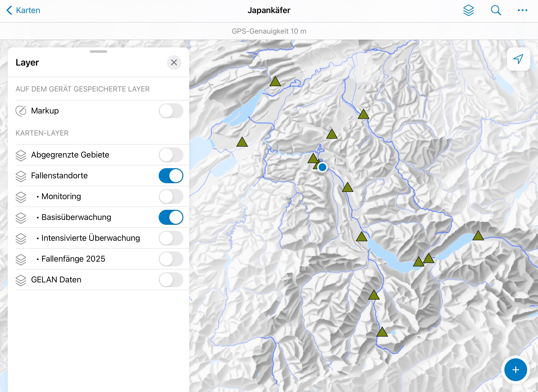This screenshot has width=538, height=392.
Task: Enable the Markup toggle
Action: (171, 111)
